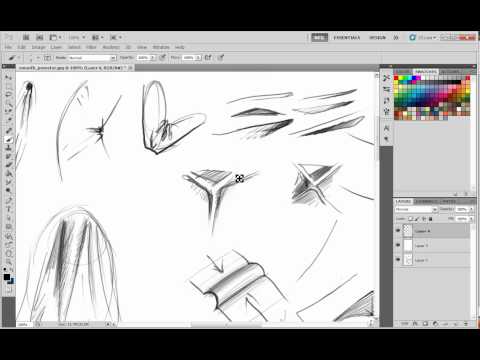This screenshot has width=480, height=360.
Task: Add a layer mask
Action: [x=425, y=323]
